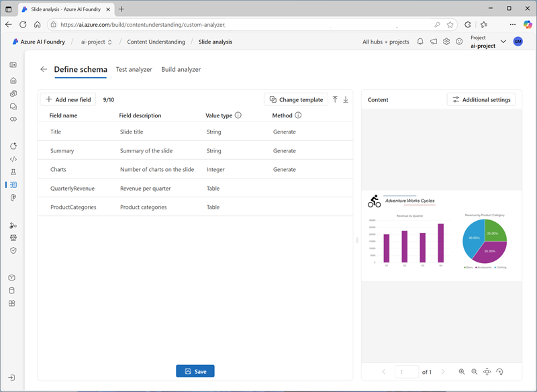Open the shield (safety) icon in sidebar

[x=13, y=250]
